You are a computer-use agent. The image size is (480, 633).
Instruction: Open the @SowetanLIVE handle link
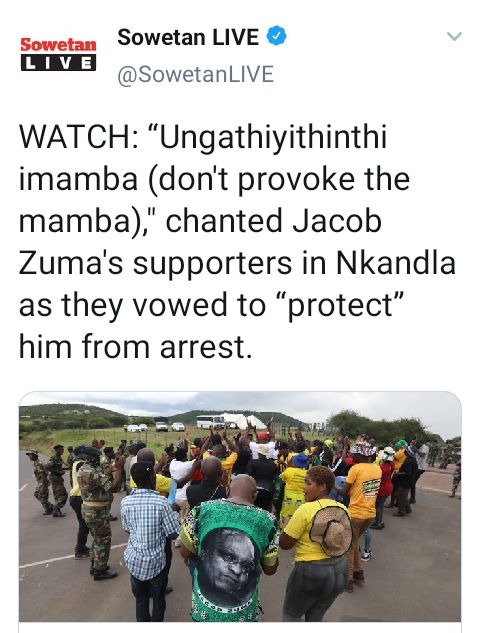(x=195, y=75)
